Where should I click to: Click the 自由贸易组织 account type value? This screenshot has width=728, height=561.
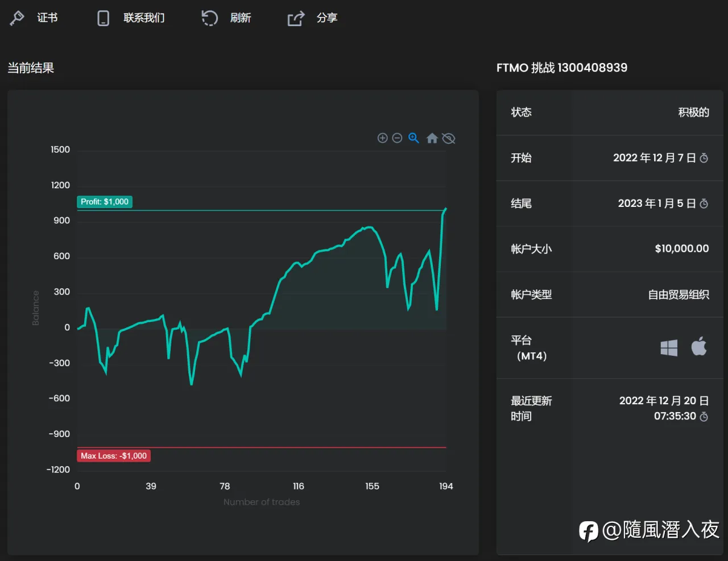tap(679, 294)
